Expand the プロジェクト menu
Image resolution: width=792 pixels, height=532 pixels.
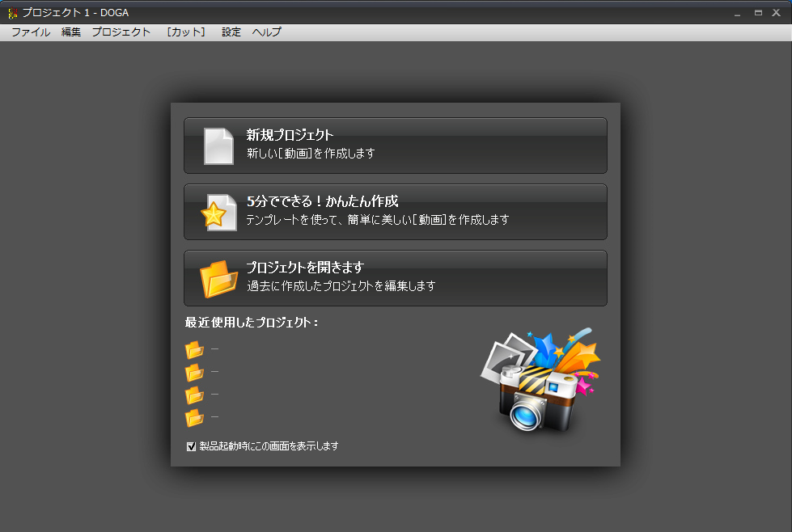pyautogui.click(x=121, y=32)
